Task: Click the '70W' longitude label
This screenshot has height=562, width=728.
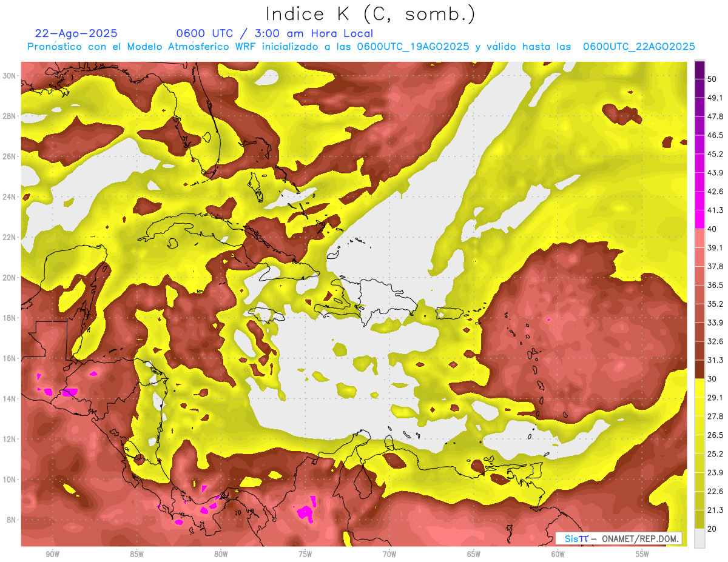Action: click(x=389, y=554)
